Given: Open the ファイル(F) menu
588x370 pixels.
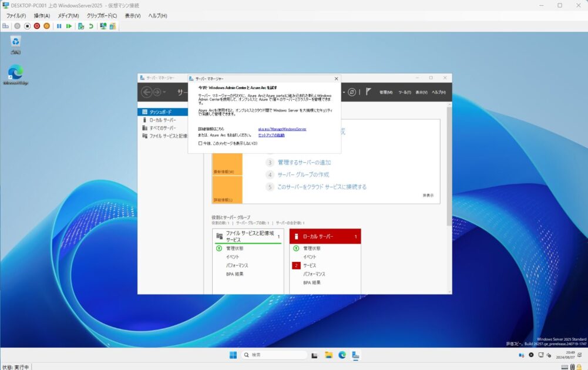Looking at the screenshot, I should [16, 16].
